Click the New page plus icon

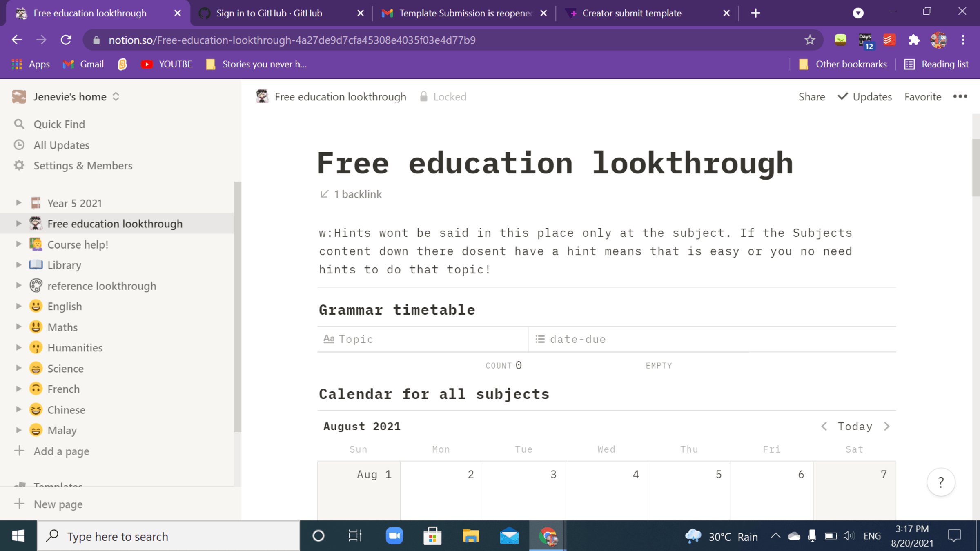coord(19,504)
